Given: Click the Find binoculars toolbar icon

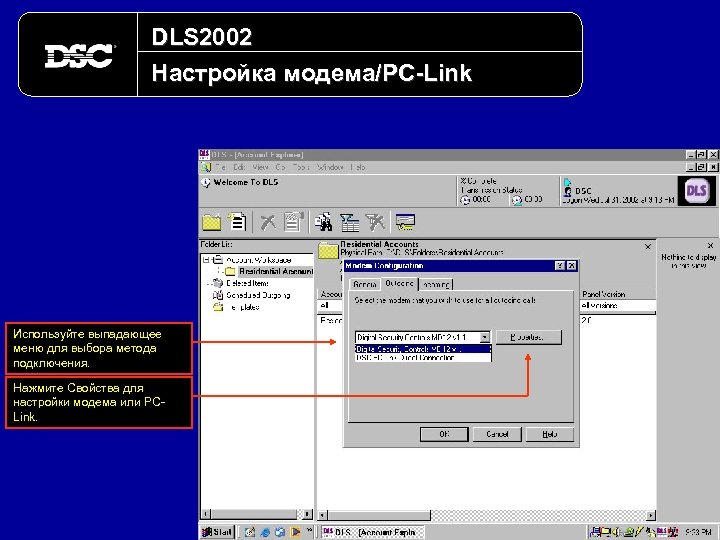Looking at the screenshot, I should [x=324, y=222].
